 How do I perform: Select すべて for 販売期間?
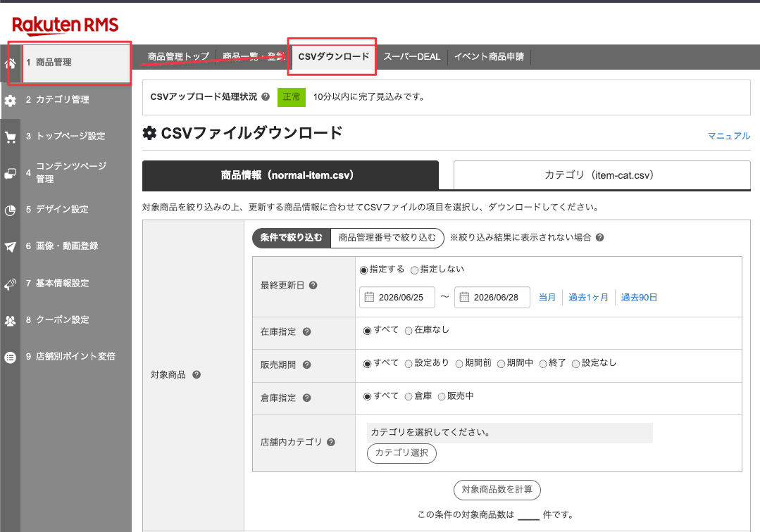pyautogui.click(x=368, y=364)
